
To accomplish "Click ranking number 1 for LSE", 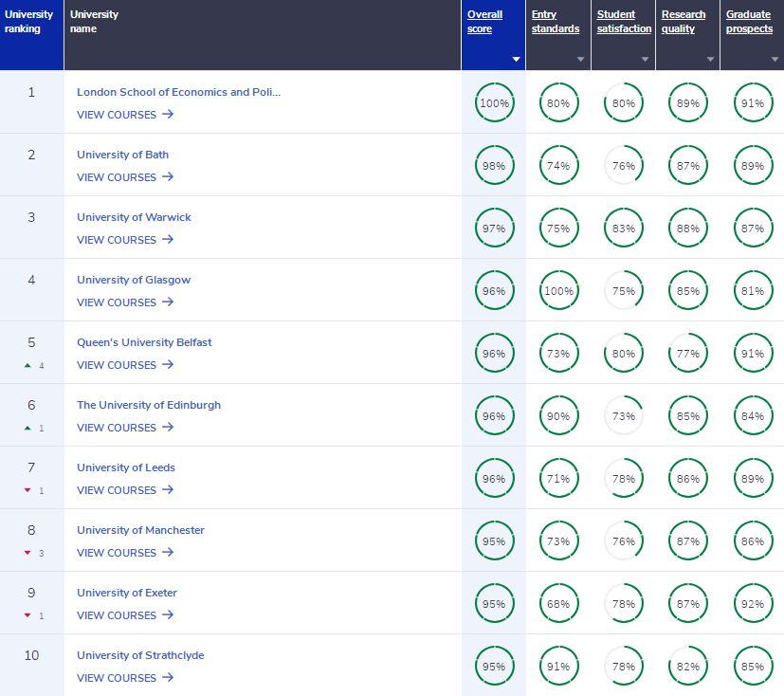I will [31, 92].
